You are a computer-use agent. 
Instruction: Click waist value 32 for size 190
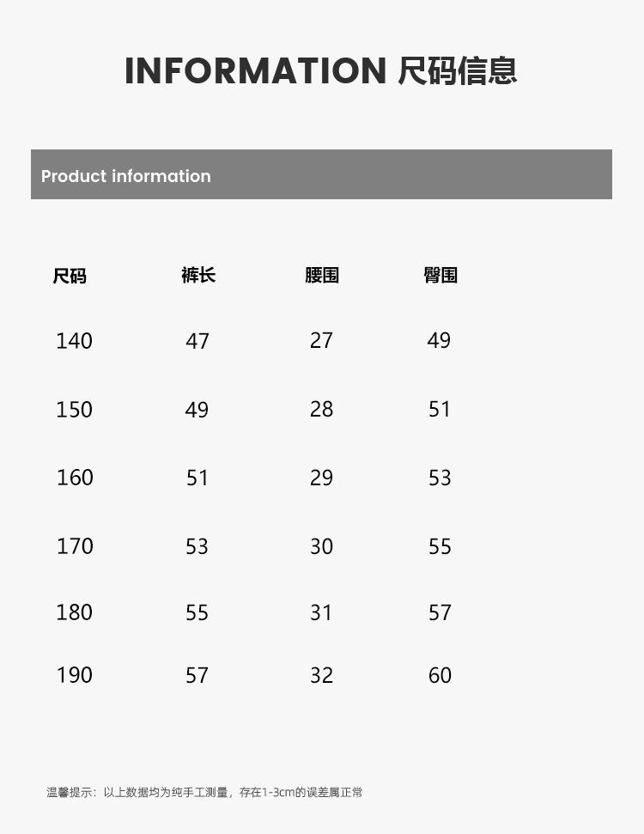(321, 675)
